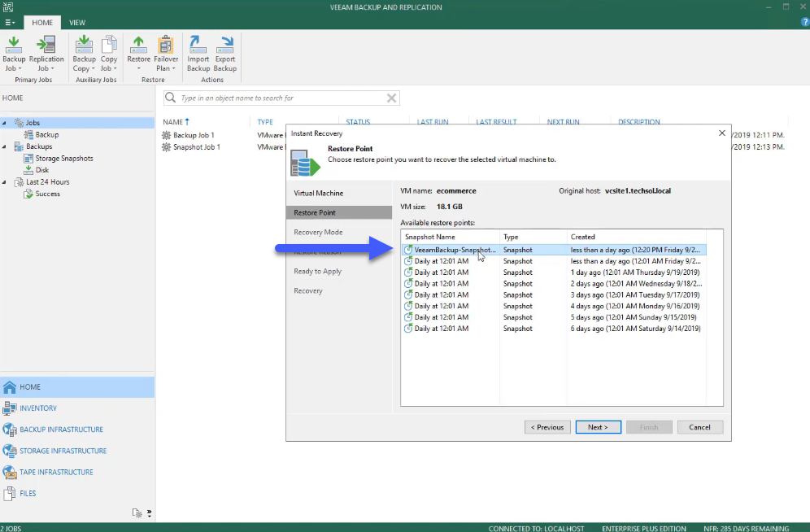810x532 pixels.
Task: Select Snapshot Job 1 row
Action: (197, 147)
